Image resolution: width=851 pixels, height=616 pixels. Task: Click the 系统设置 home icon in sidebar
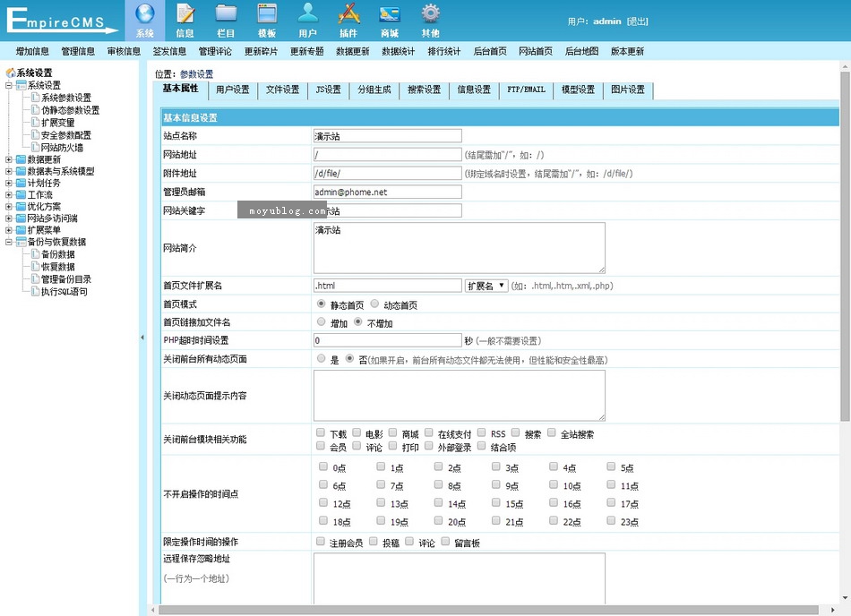[11, 73]
